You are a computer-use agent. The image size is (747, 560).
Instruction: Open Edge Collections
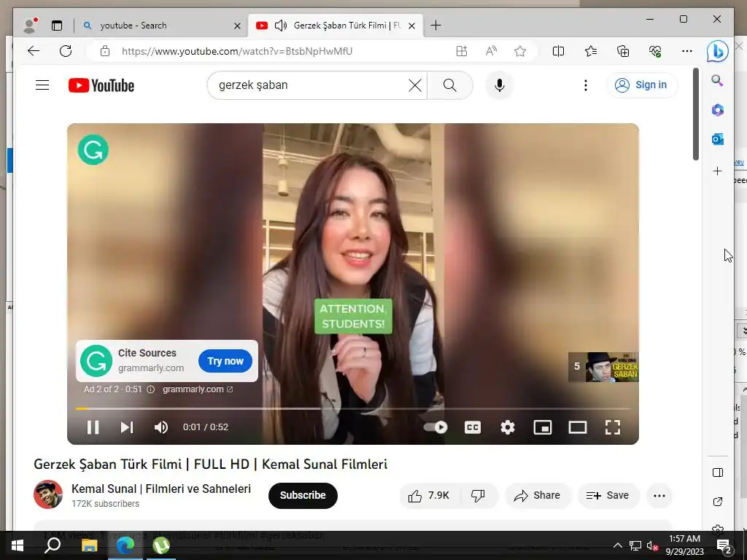[623, 51]
